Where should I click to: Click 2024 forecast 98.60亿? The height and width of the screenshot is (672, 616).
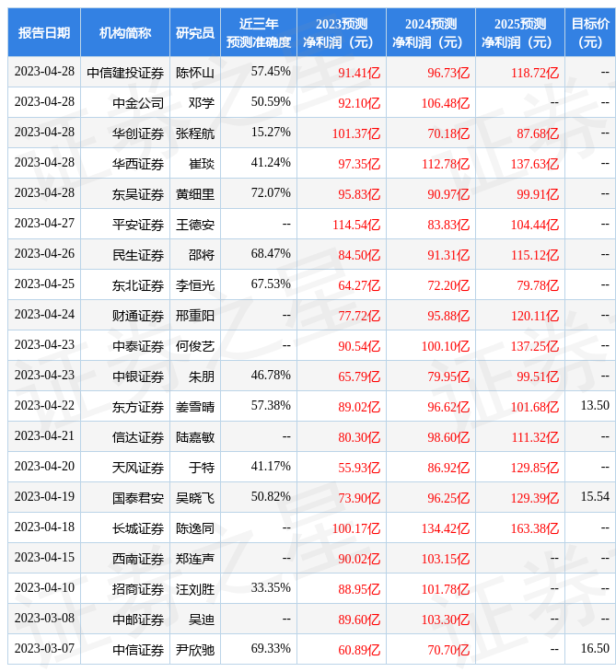click(448, 438)
